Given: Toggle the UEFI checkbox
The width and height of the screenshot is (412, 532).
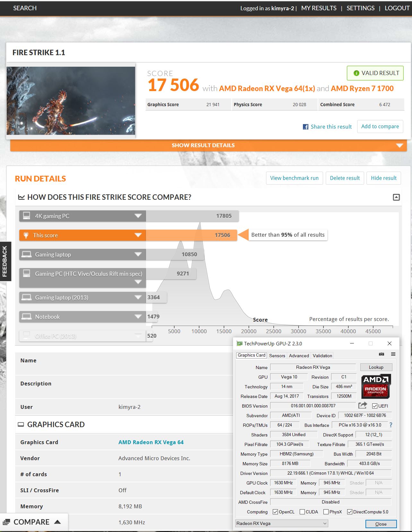Looking at the screenshot, I should tap(374, 406).
